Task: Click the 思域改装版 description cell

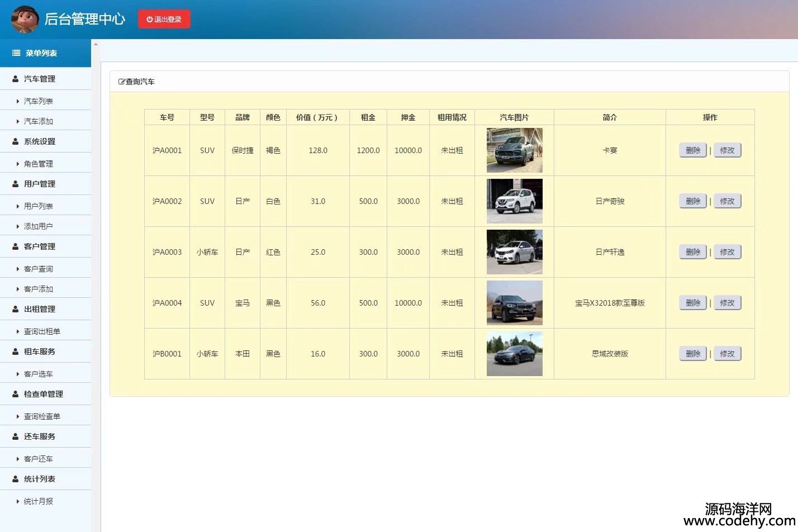Action: (610, 354)
